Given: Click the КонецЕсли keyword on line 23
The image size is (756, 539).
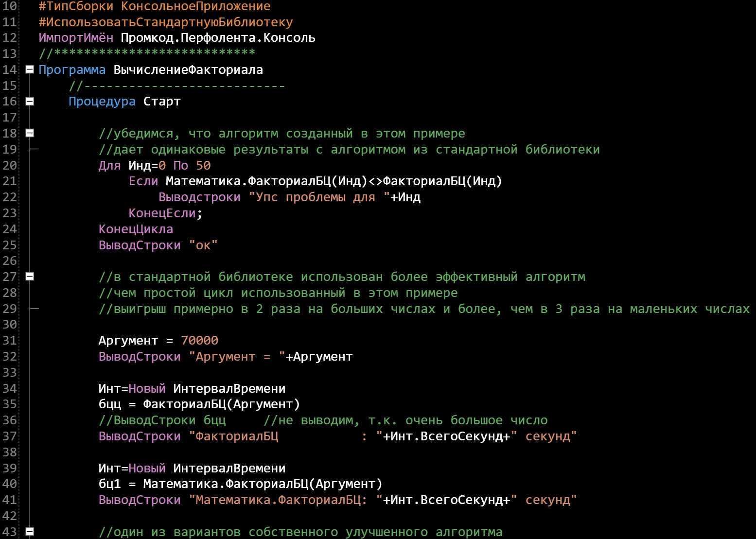Looking at the screenshot, I should pyautogui.click(x=161, y=213).
